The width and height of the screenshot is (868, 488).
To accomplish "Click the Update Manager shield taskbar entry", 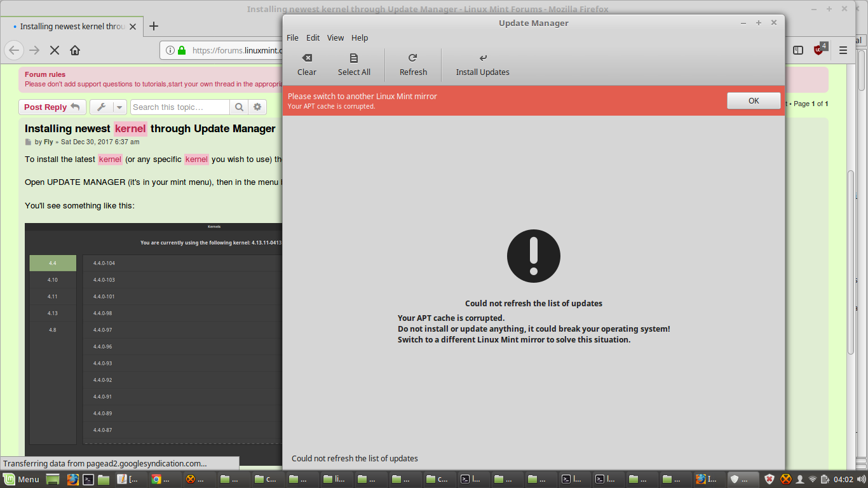I will [x=743, y=479].
